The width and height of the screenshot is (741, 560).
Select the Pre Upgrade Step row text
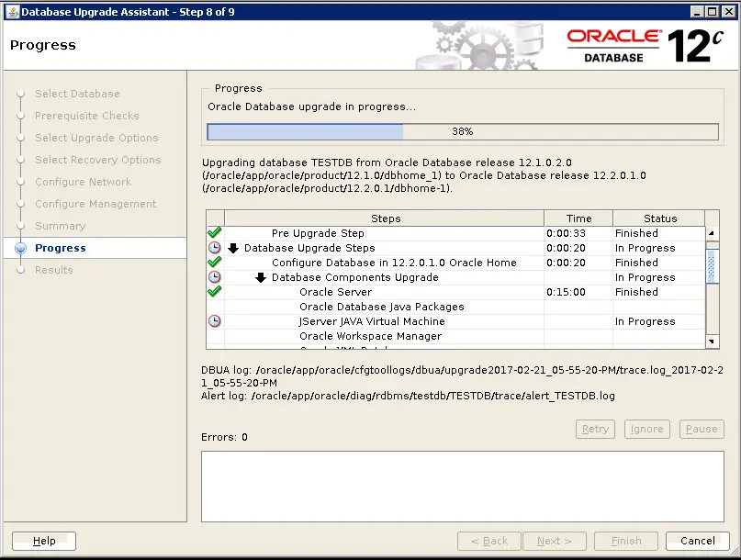[318, 233]
